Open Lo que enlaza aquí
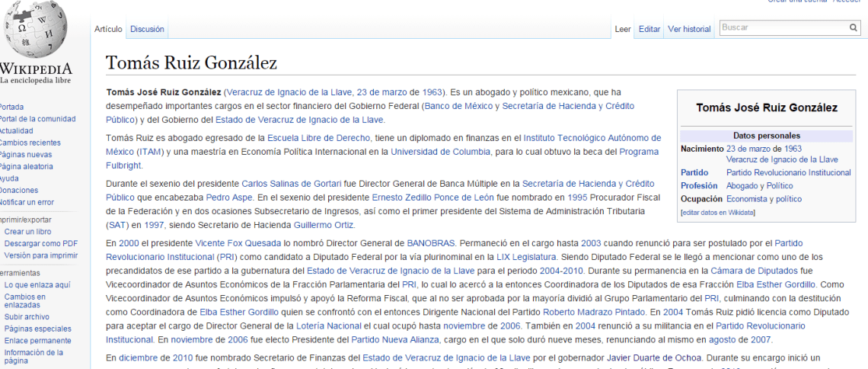The width and height of the screenshot is (868, 369). (37, 285)
